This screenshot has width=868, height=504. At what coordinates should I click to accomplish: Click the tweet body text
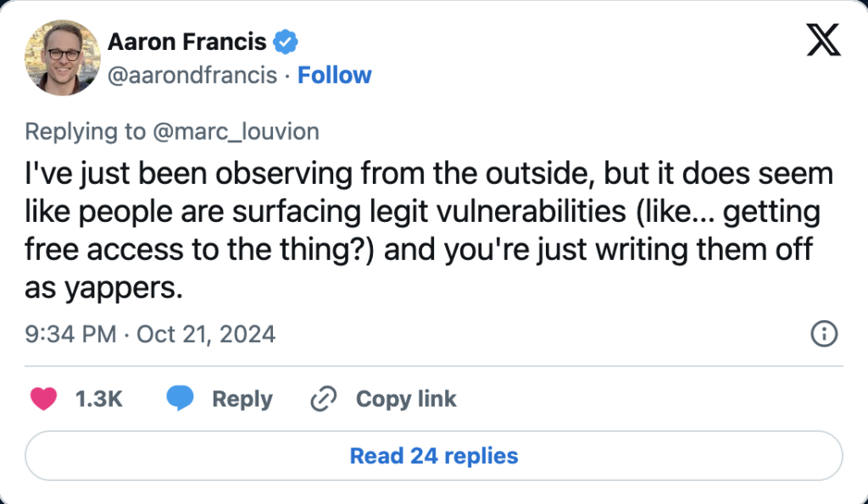[x=429, y=230]
